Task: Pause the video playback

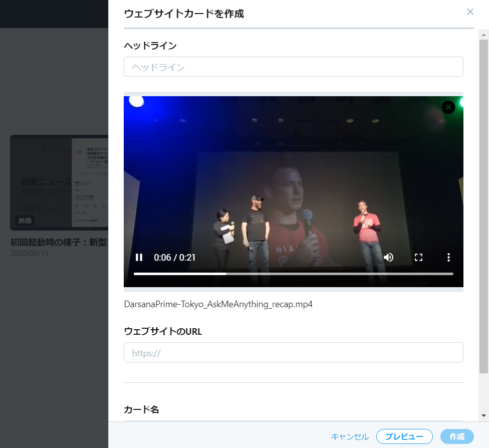Action: point(139,258)
